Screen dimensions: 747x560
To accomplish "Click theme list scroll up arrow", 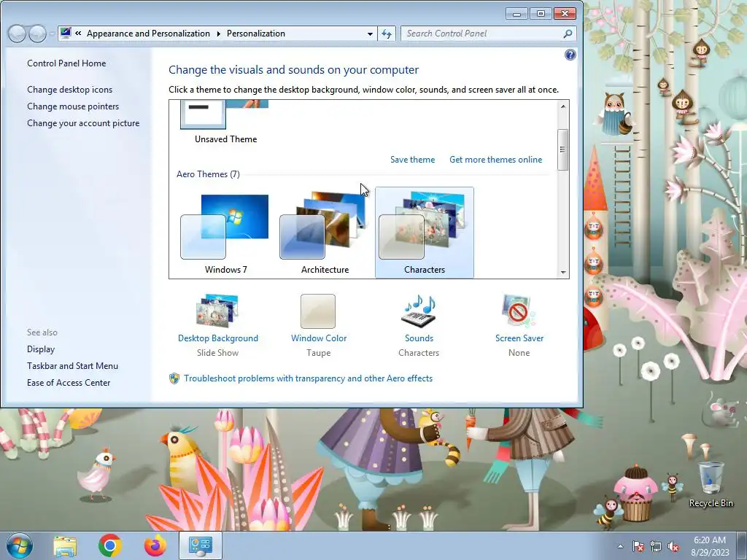I will tap(563, 106).
